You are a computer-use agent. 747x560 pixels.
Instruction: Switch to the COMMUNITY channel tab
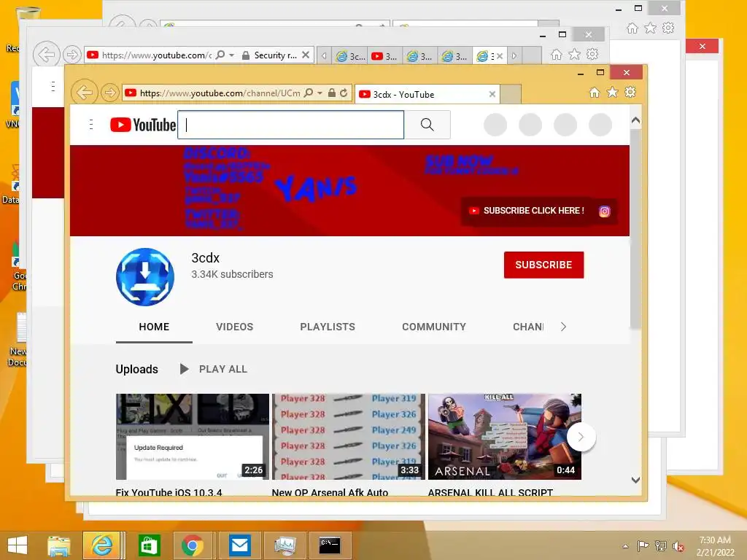pyautogui.click(x=434, y=327)
